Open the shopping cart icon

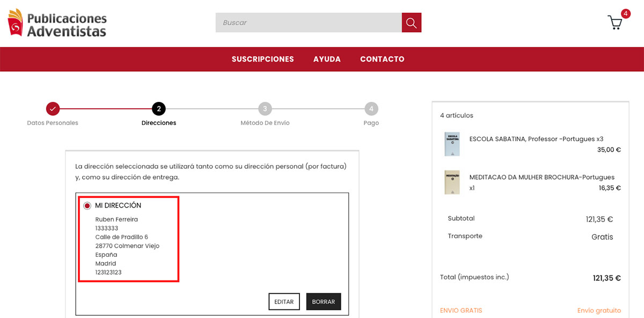[x=614, y=23]
